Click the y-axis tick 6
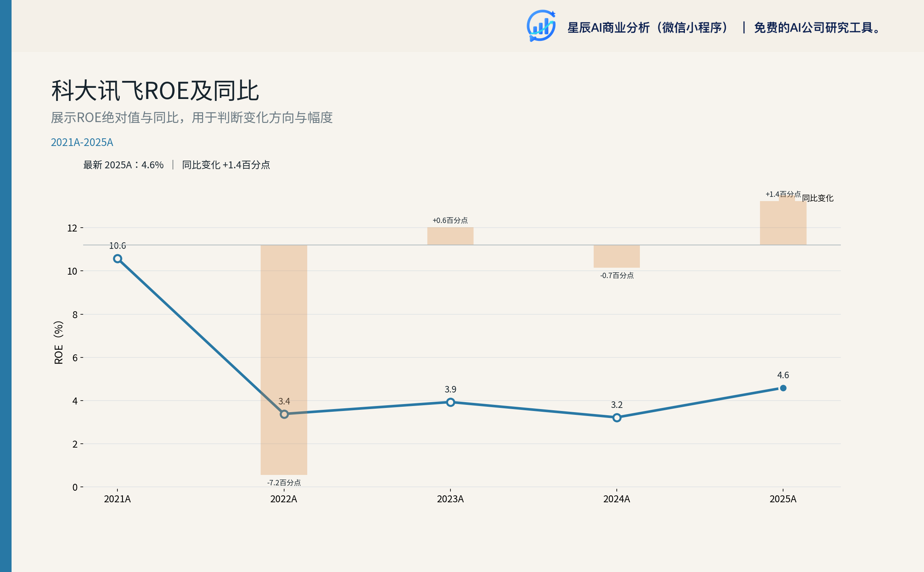The height and width of the screenshot is (572, 924). pyautogui.click(x=75, y=358)
